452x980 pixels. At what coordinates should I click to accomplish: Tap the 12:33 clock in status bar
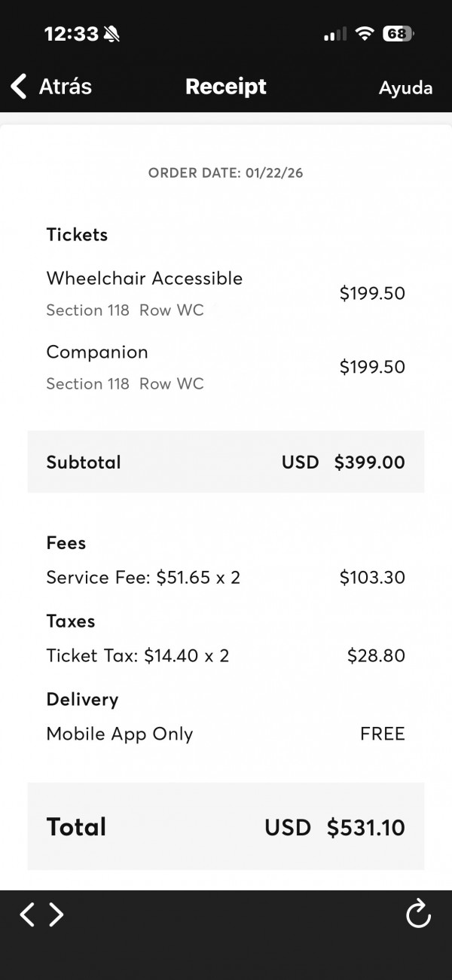71,34
